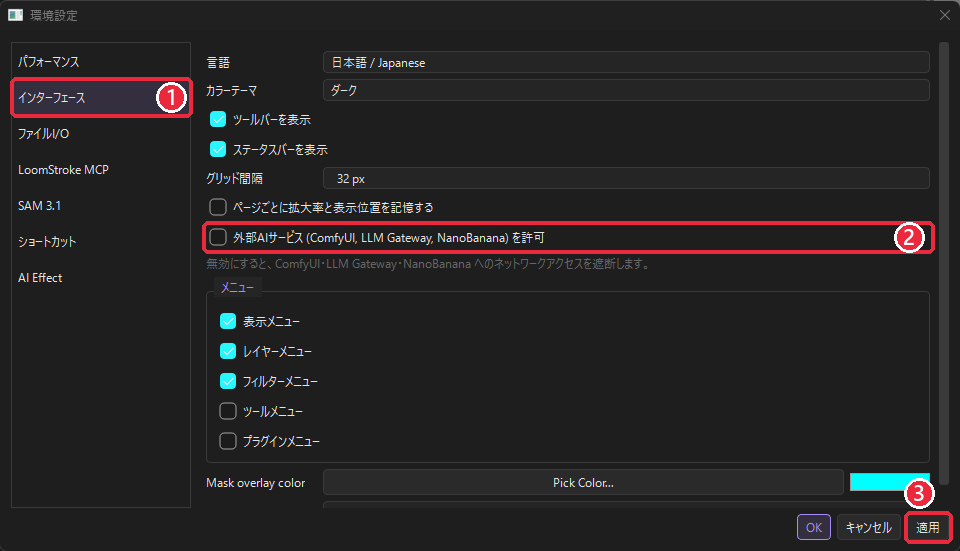
Task: Check 外部AIサービス を許可 checkbox
Action: (x=218, y=238)
